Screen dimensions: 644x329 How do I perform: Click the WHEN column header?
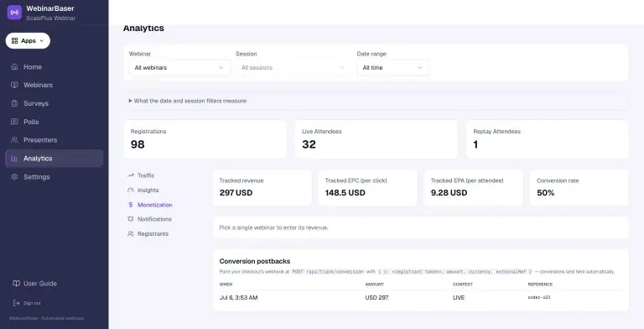point(226,285)
